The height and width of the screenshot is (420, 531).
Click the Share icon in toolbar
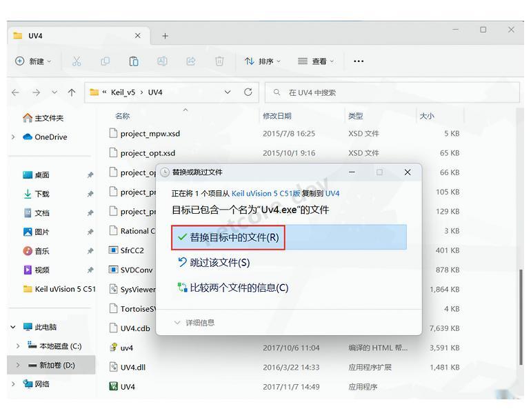click(x=191, y=61)
